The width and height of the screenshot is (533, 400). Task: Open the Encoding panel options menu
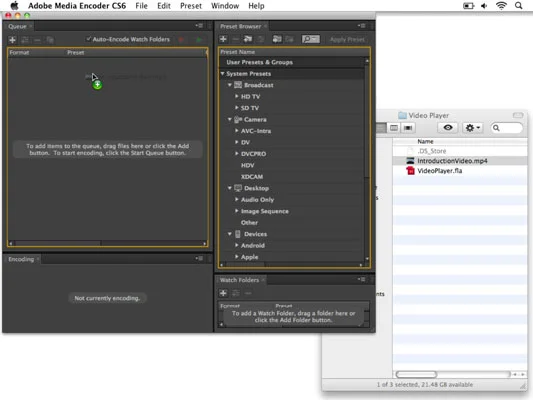(x=199, y=259)
